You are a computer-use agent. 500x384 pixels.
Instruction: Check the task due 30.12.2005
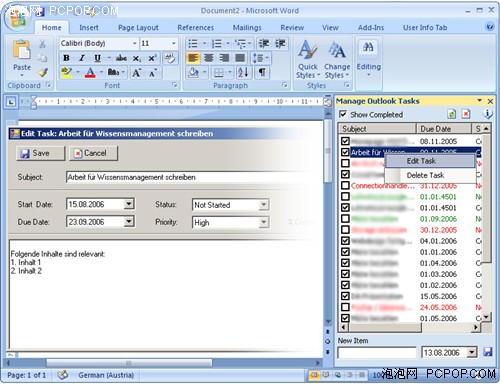coord(345,230)
